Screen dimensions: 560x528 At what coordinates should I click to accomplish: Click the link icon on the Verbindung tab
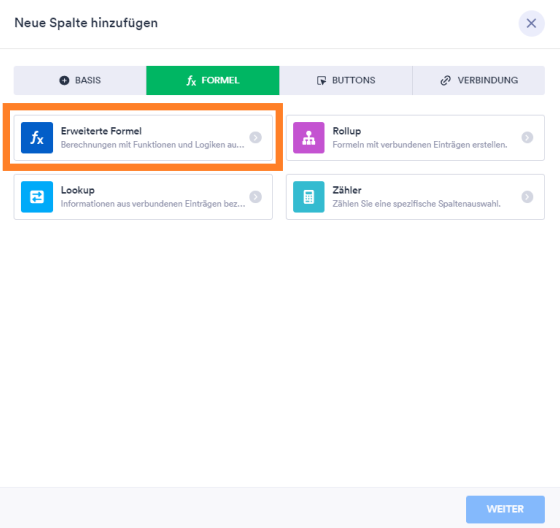click(x=445, y=80)
